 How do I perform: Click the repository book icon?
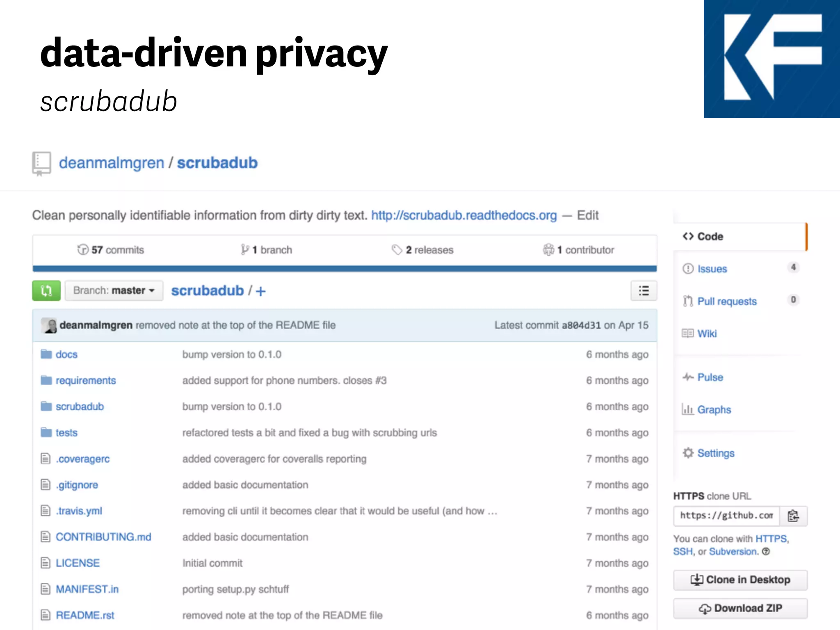pos(41,164)
